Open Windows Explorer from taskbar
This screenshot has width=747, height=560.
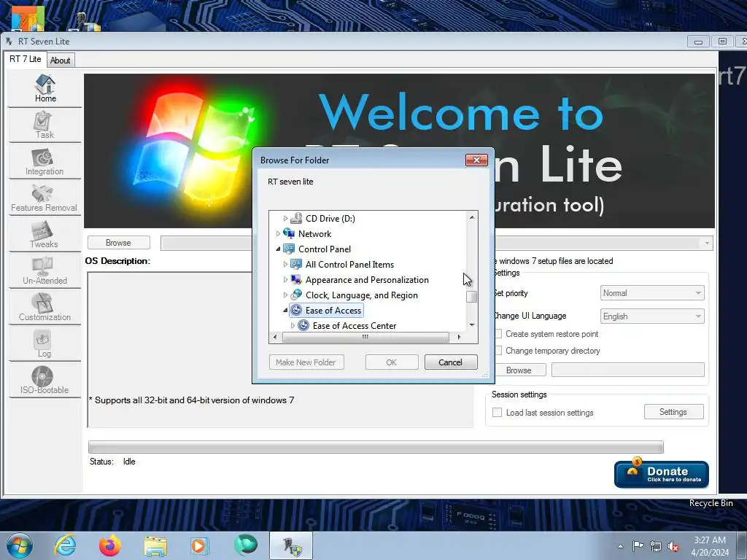[x=155, y=546]
